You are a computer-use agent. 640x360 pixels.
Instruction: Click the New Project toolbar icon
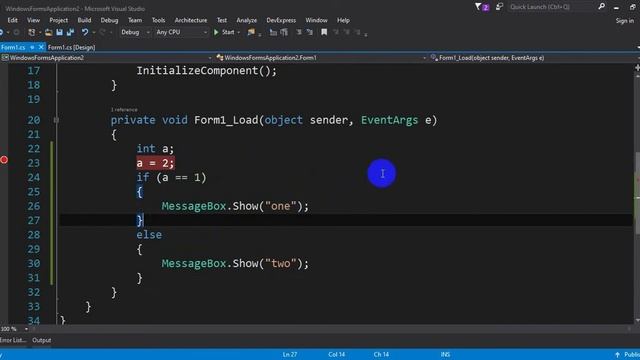point(32,32)
